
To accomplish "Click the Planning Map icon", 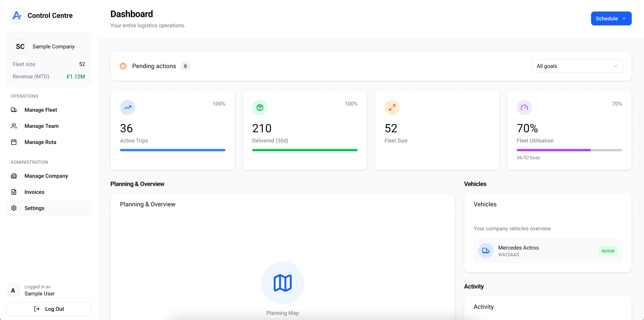I will [283, 283].
